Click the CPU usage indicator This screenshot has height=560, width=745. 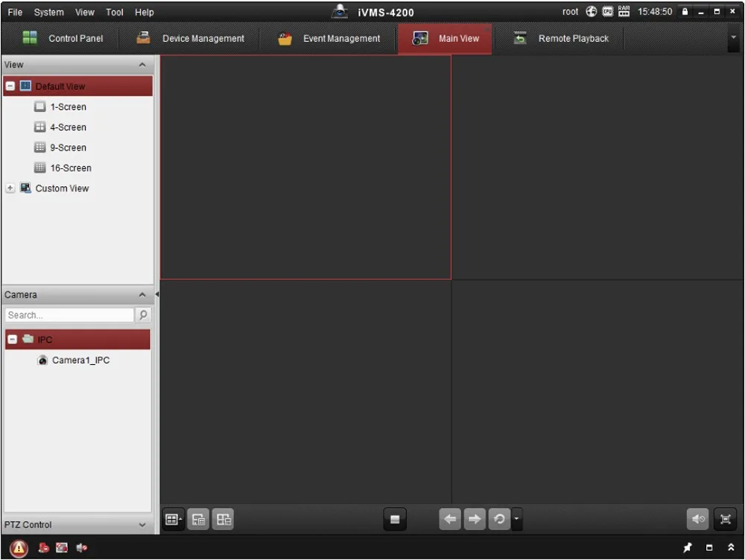click(x=606, y=11)
